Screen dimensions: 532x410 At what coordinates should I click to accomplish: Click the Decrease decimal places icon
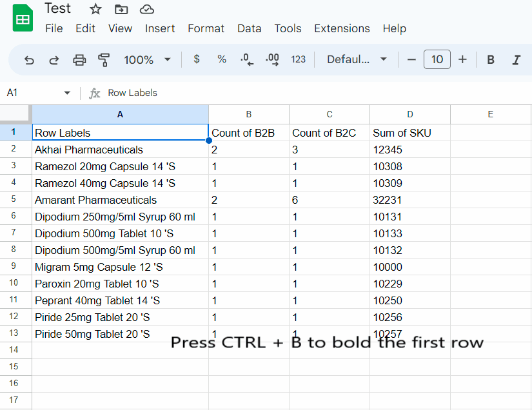[x=247, y=59]
